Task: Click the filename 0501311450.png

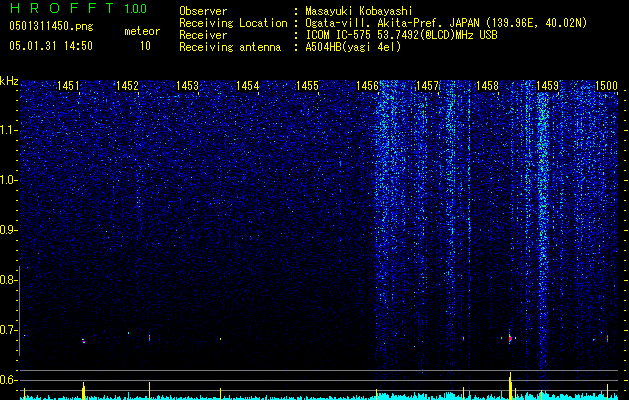Action: [51, 27]
